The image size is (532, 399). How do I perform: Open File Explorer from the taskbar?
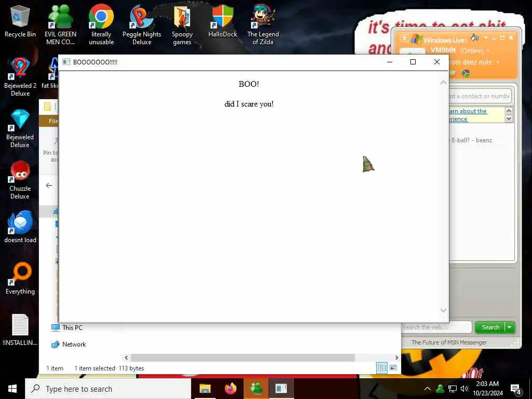[205, 389]
